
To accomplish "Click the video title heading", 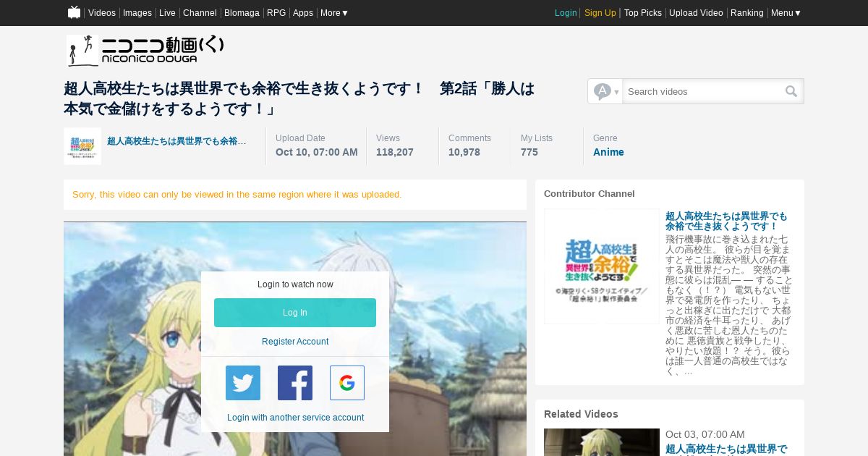I will 299,98.
